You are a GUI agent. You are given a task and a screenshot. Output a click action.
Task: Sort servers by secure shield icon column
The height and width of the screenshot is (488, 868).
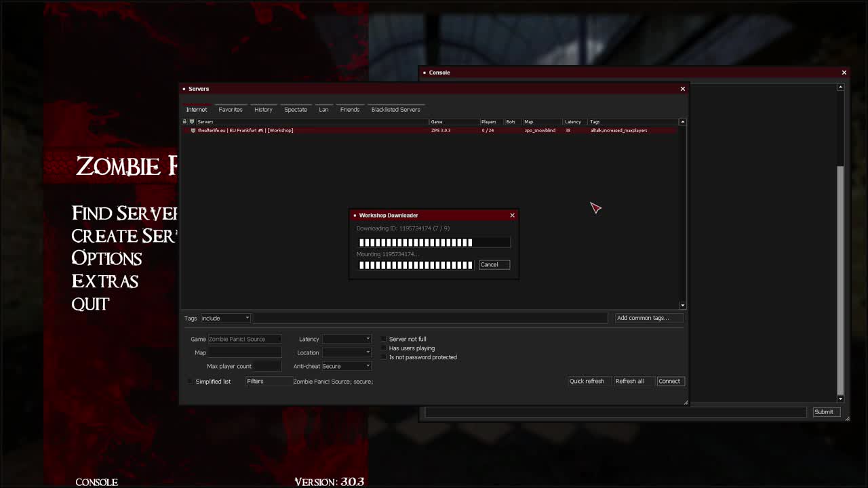192,122
